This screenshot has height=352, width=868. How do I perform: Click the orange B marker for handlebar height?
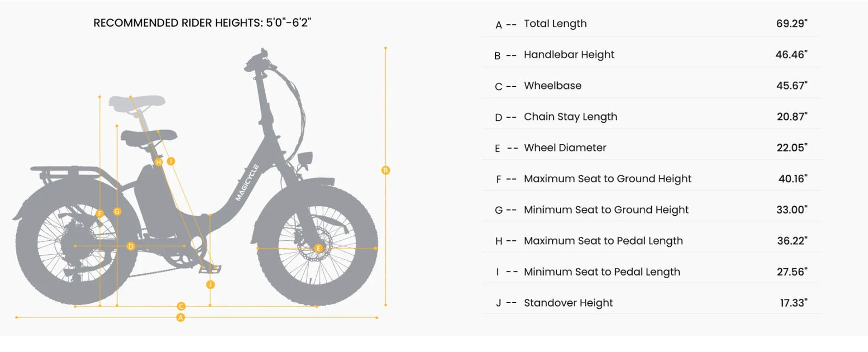pyautogui.click(x=386, y=170)
